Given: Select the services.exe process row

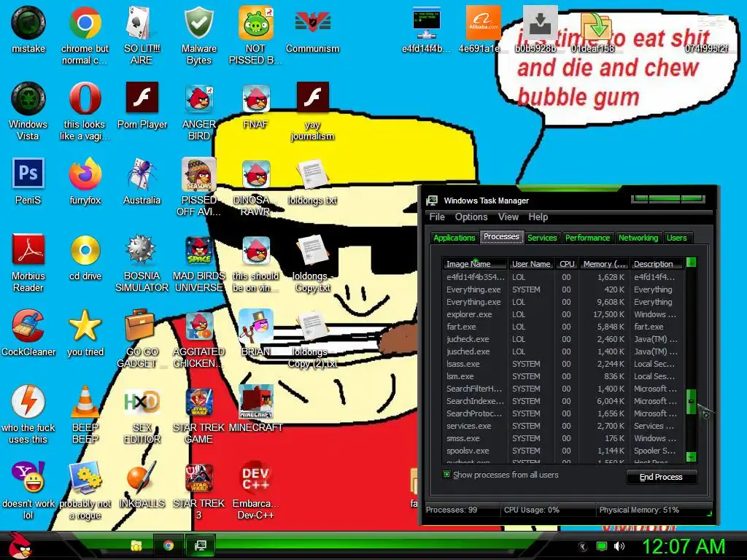Looking at the screenshot, I should point(564,426).
